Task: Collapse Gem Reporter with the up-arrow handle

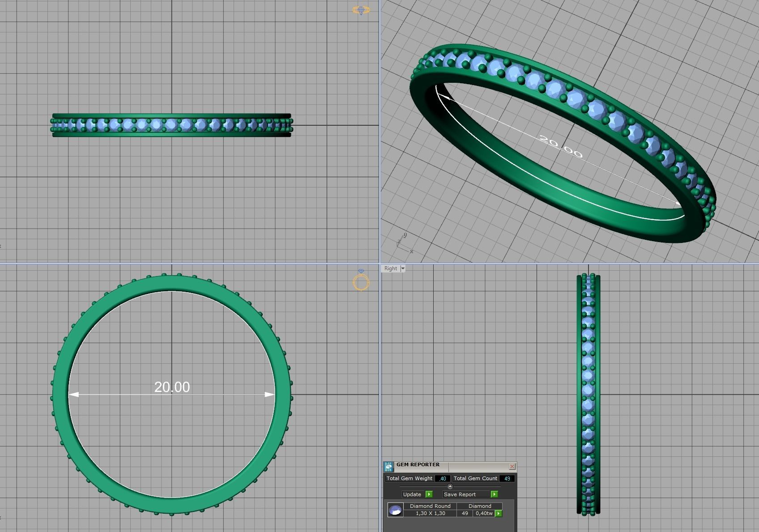Action: coord(450,486)
